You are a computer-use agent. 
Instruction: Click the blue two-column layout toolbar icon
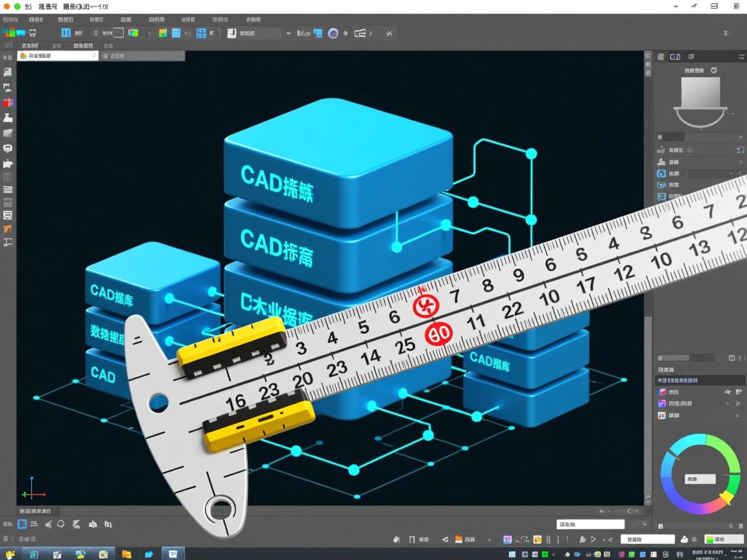click(66, 33)
